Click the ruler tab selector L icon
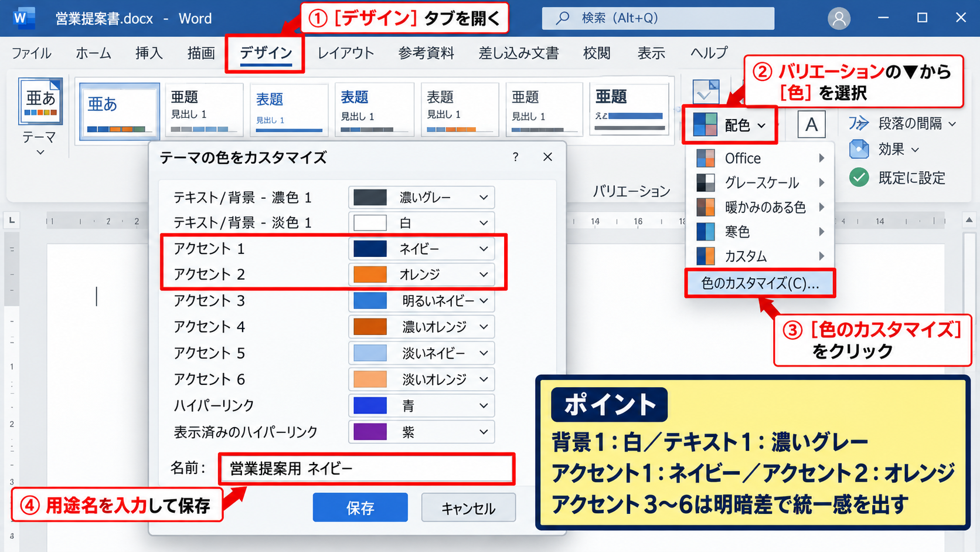This screenshot has height=552, width=980. click(x=12, y=221)
